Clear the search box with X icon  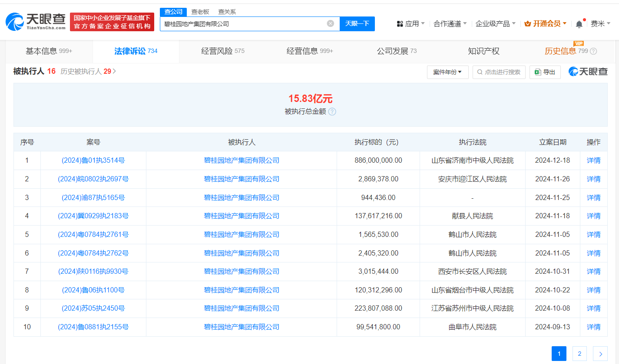pos(330,23)
